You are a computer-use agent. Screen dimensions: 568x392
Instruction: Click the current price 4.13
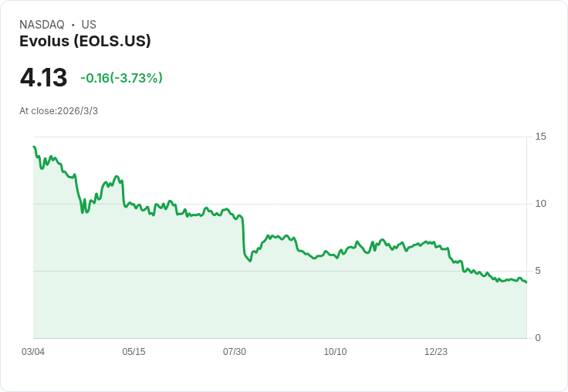(x=43, y=78)
